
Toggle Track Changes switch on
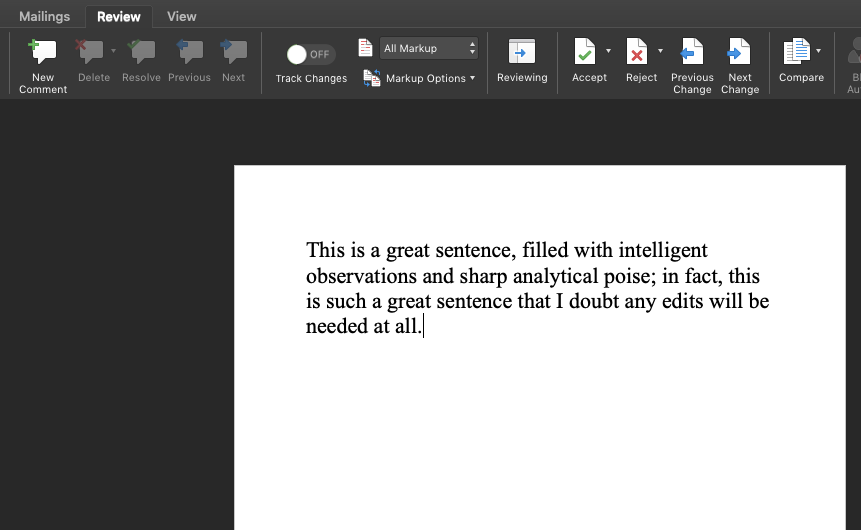311,54
